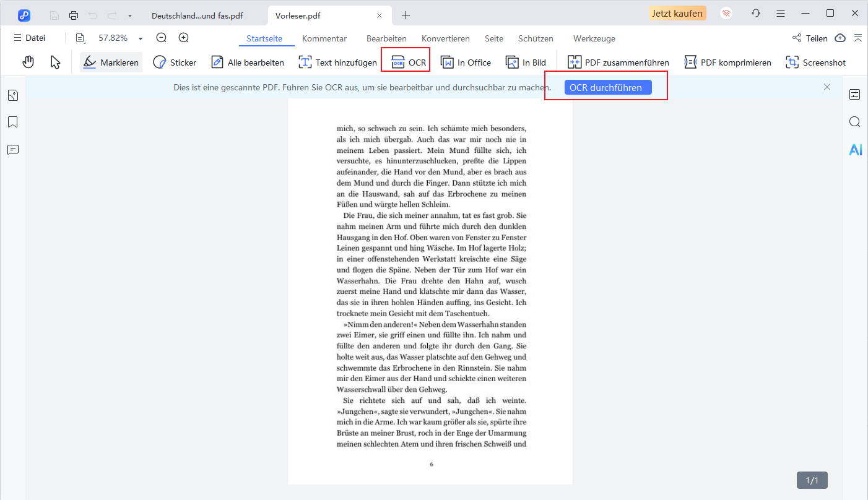Click the Jetzt kaufen button
The height and width of the screenshot is (500, 868).
point(677,13)
